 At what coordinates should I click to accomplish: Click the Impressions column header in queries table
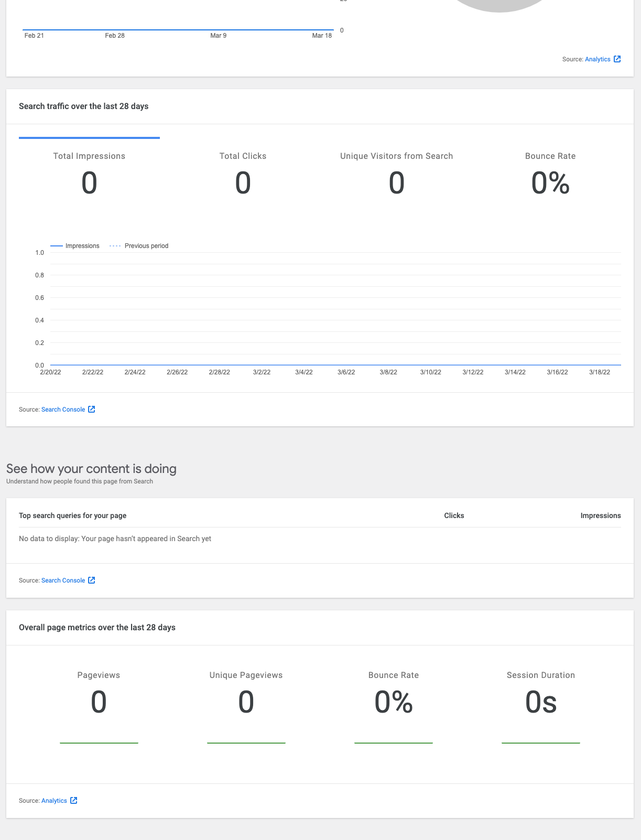tap(601, 515)
